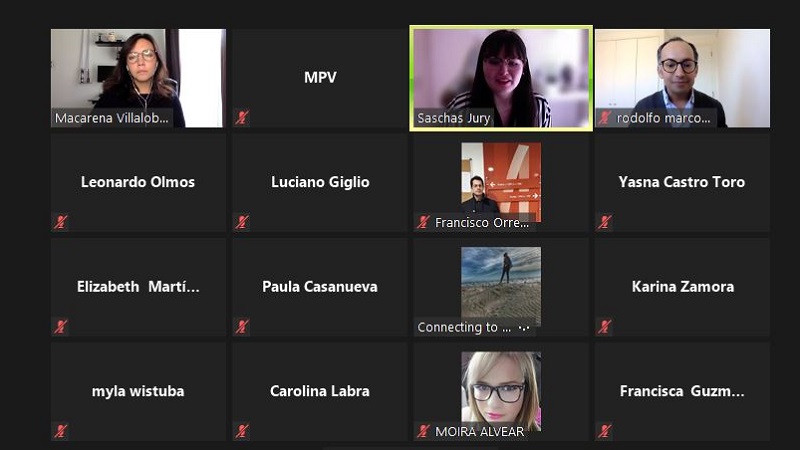Screen dimensions: 800x450
Task: Select Francisca Guzm participant tile name
Action: point(682,391)
